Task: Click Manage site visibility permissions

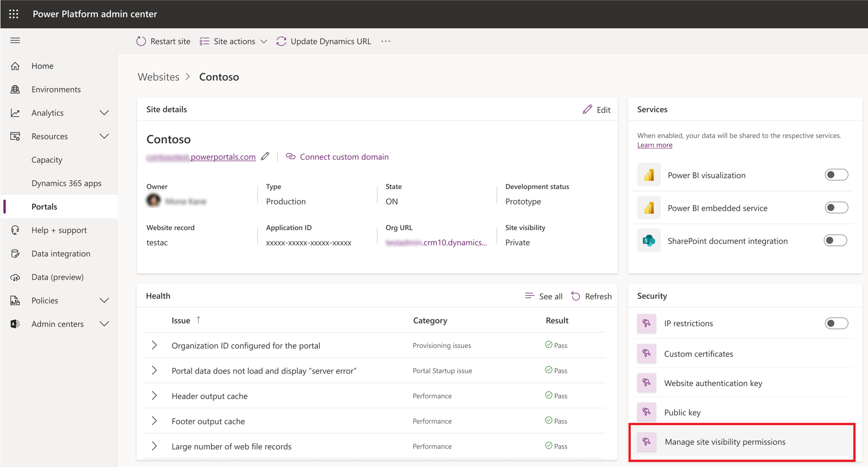Action: coord(742,442)
